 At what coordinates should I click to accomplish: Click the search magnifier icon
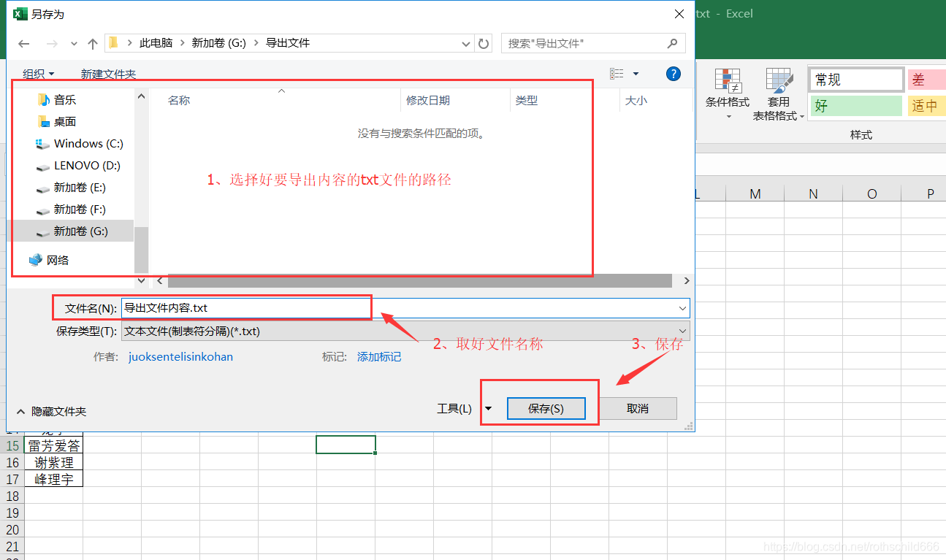pos(673,44)
